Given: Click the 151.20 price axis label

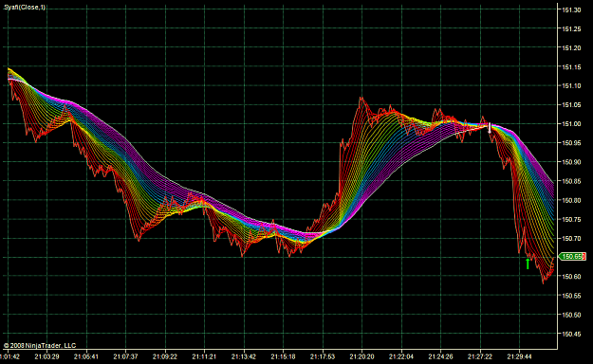Looking at the screenshot, I should pyautogui.click(x=571, y=48).
